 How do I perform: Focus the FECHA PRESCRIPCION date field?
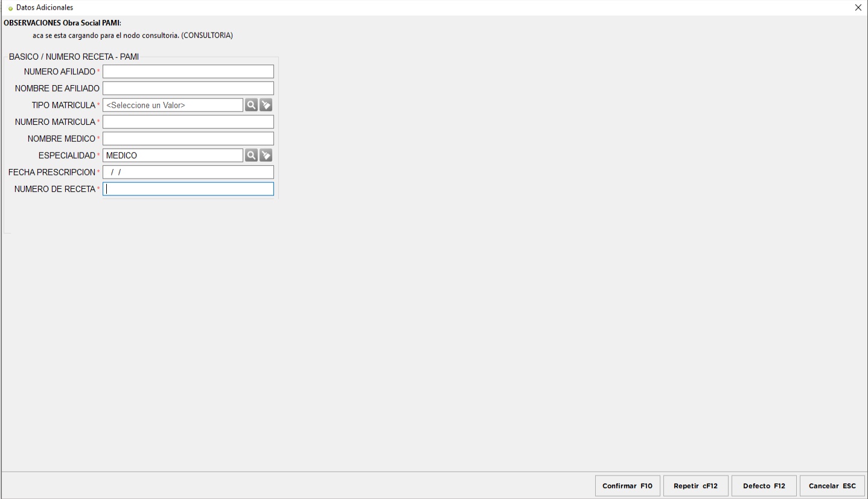(188, 172)
